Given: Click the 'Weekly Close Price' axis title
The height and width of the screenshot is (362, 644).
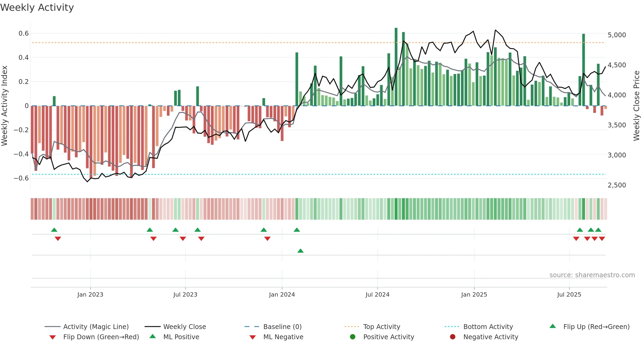Looking at the screenshot, I should click(x=636, y=106).
